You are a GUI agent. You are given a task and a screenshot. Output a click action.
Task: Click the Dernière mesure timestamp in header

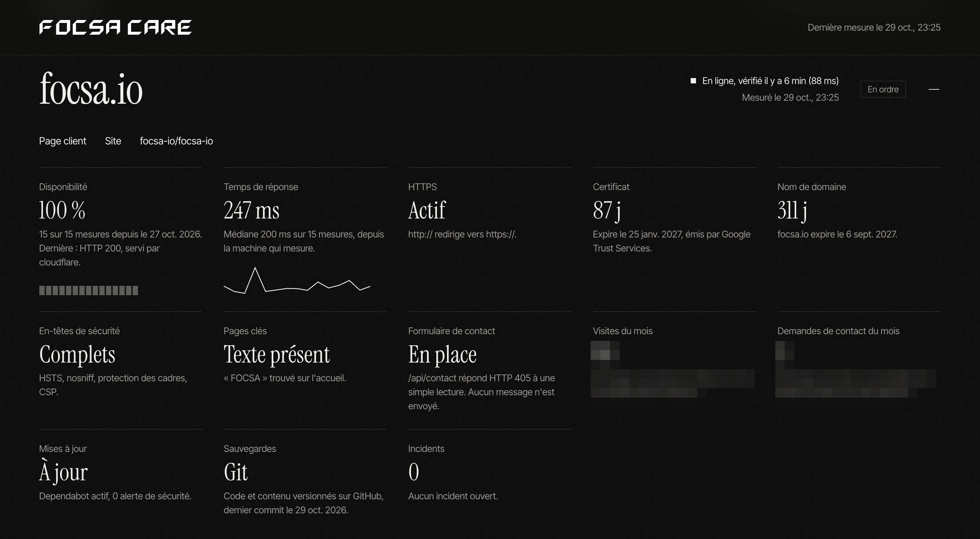coord(874,27)
